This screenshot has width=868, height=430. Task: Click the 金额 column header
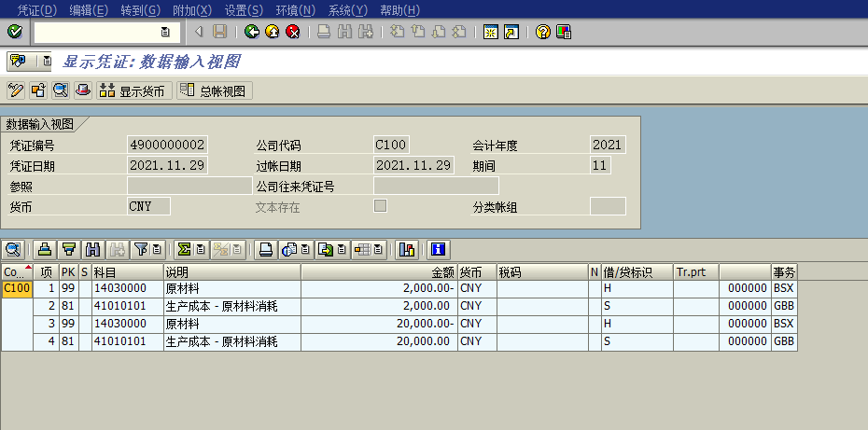tap(380, 272)
